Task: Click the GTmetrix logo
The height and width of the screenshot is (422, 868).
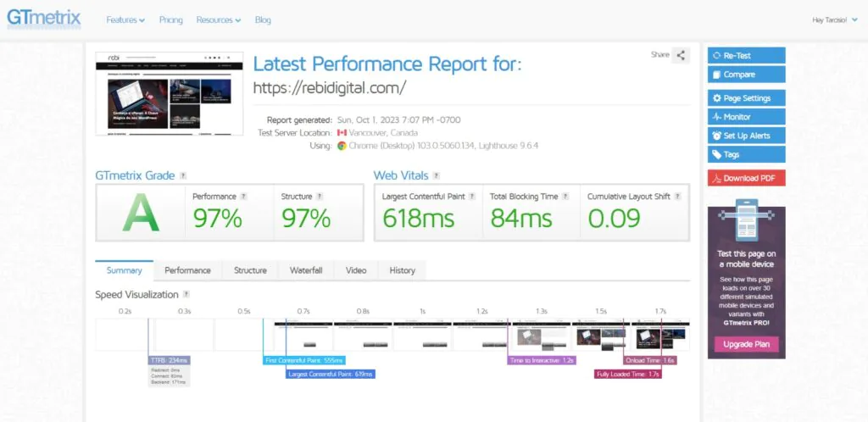Action: tap(44, 19)
